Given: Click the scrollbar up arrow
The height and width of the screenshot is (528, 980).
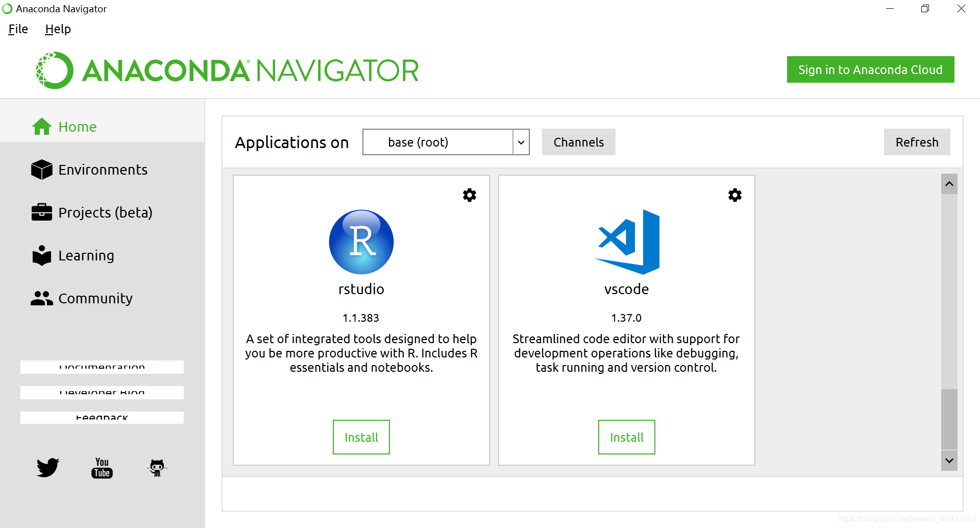Looking at the screenshot, I should point(949,184).
